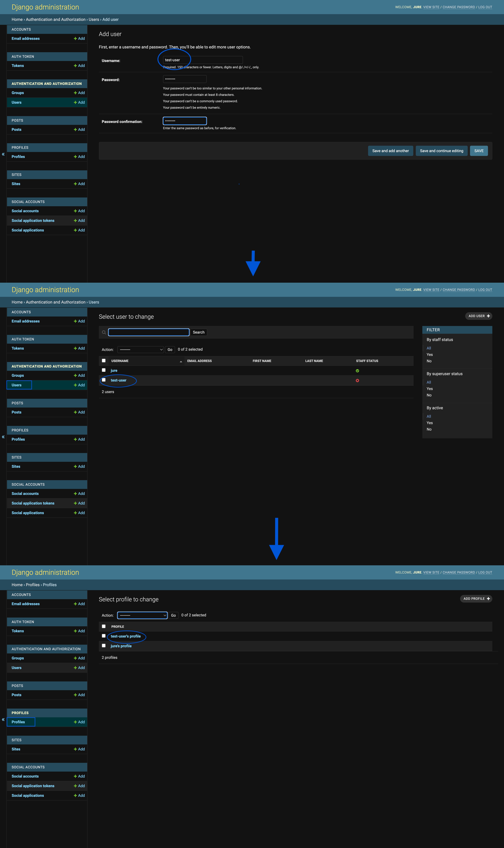Click the Username input field

click(203, 60)
